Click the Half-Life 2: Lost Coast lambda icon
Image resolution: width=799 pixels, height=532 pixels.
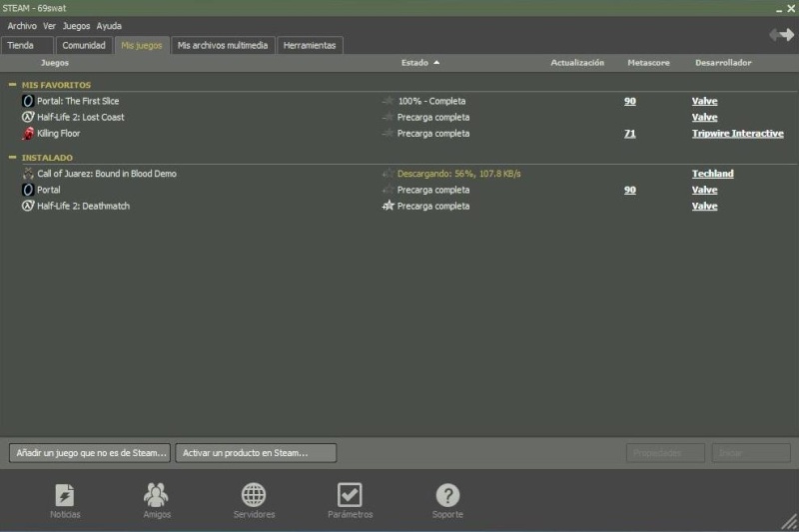coord(28,117)
